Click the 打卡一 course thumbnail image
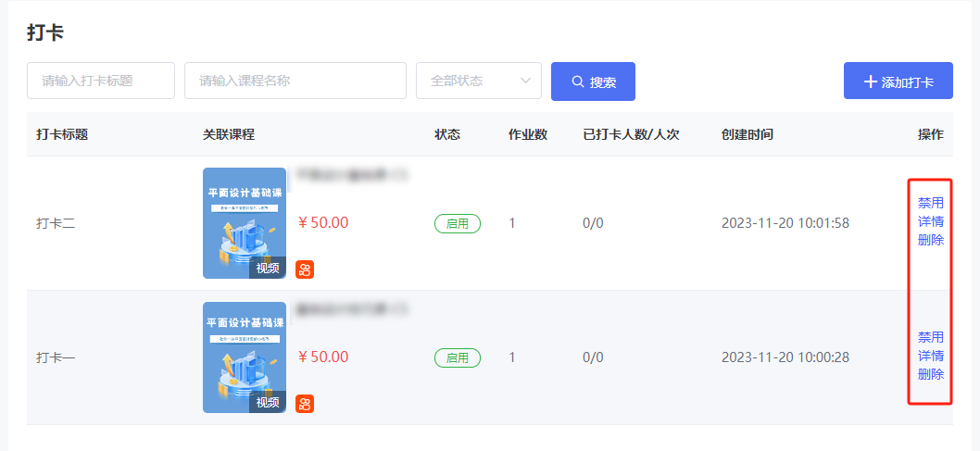The height and width of the screenshot is (451, 980). pos(245,357)
